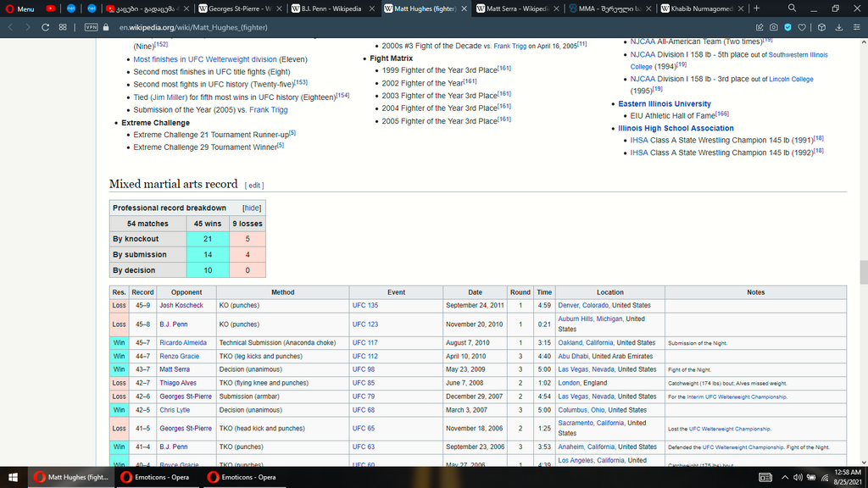
Task: Toggle the VPN badge in address bar
Action: tap(91, 27)
